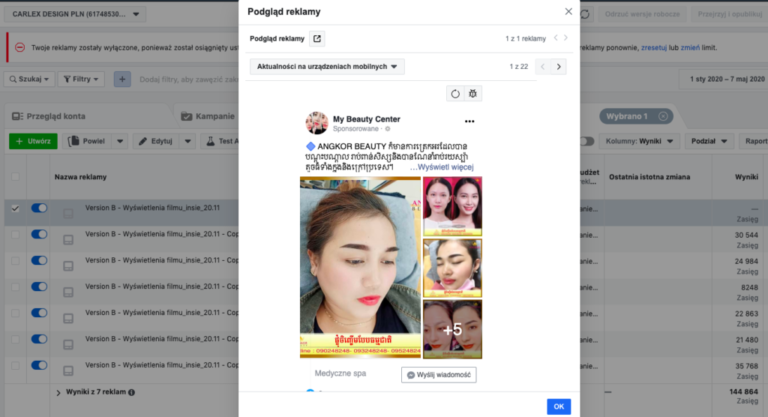Switch to the Kampanie tab
This screenshot has width=768, height=417.
point(208,116)
